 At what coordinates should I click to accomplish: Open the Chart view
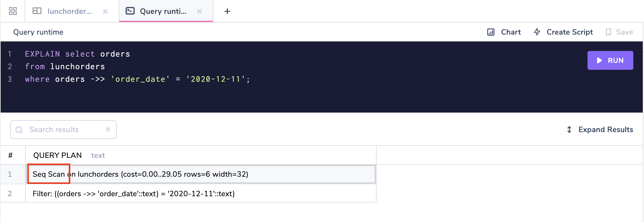click(x=504, y=32)
